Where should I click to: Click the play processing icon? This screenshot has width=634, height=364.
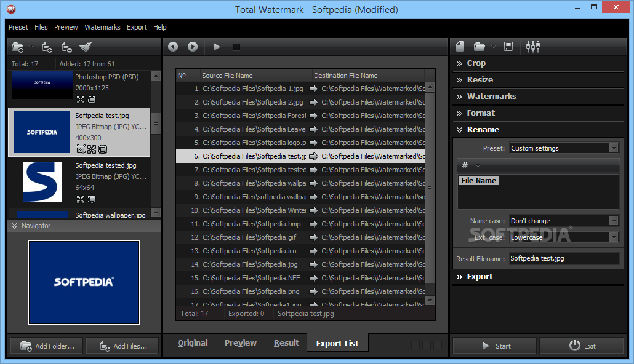tap(216, 47)
